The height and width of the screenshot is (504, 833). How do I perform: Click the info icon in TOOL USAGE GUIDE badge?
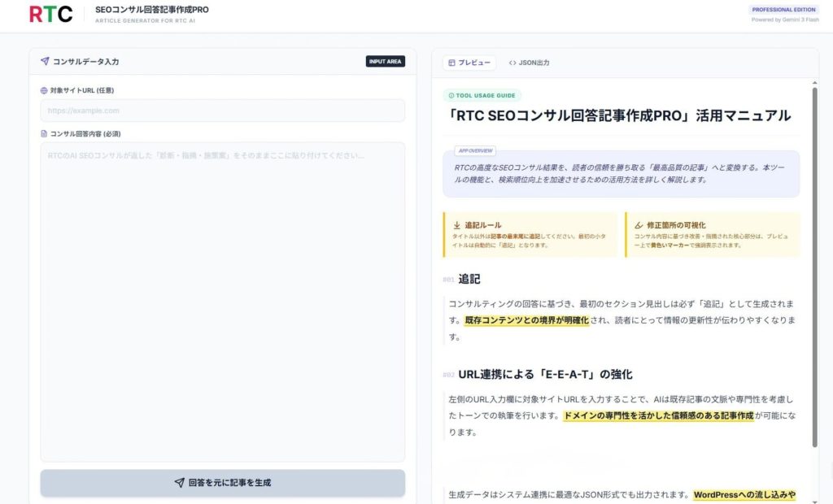451,95
